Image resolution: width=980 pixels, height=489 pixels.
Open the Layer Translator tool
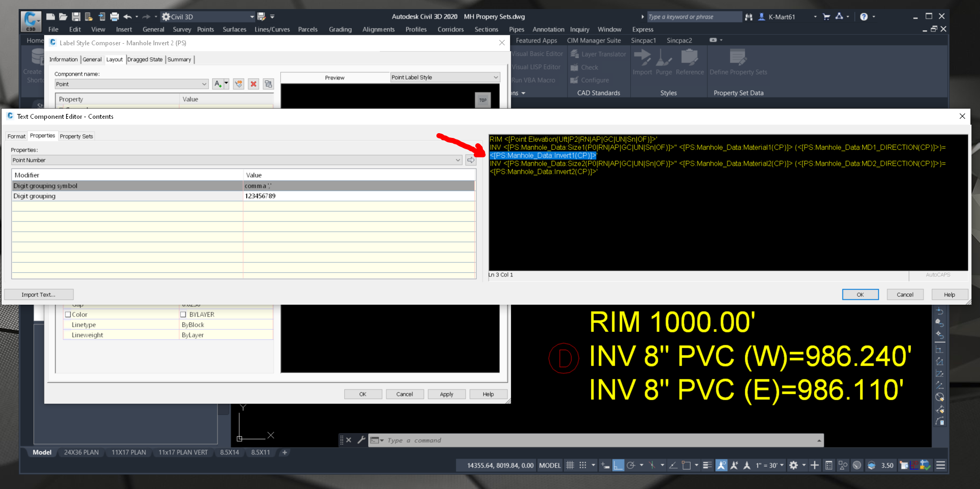(598, 54)
